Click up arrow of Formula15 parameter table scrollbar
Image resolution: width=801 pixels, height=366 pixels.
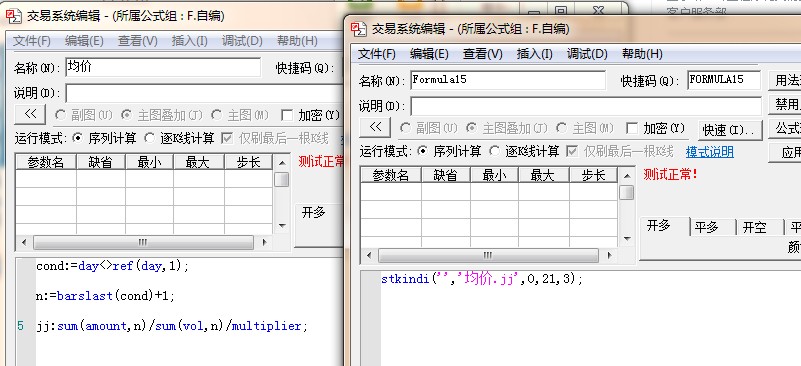[x=626, y=175]
